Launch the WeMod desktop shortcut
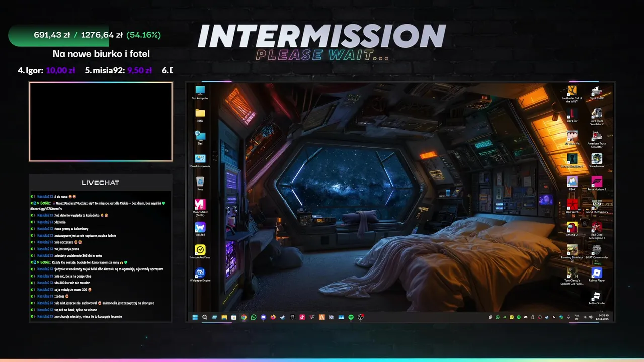The height and width of the screenshot is (362, 644). 200,229
